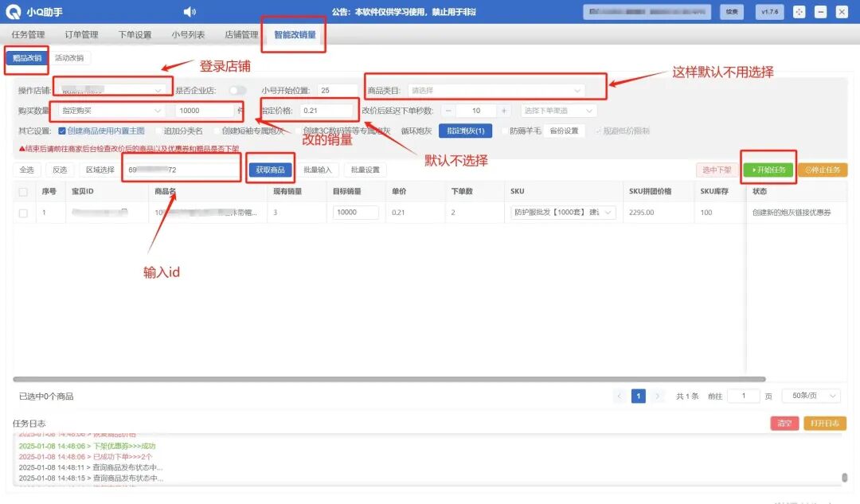Switch to 任务管理 tab
Viewport: 860px width, 504px height.
coord(28,34)
